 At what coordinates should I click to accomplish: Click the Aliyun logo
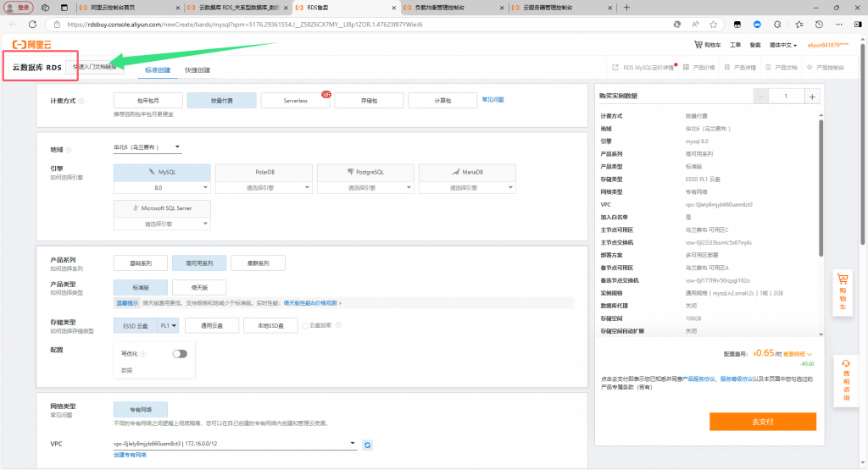pyautogui.click(x=30, y=44)
